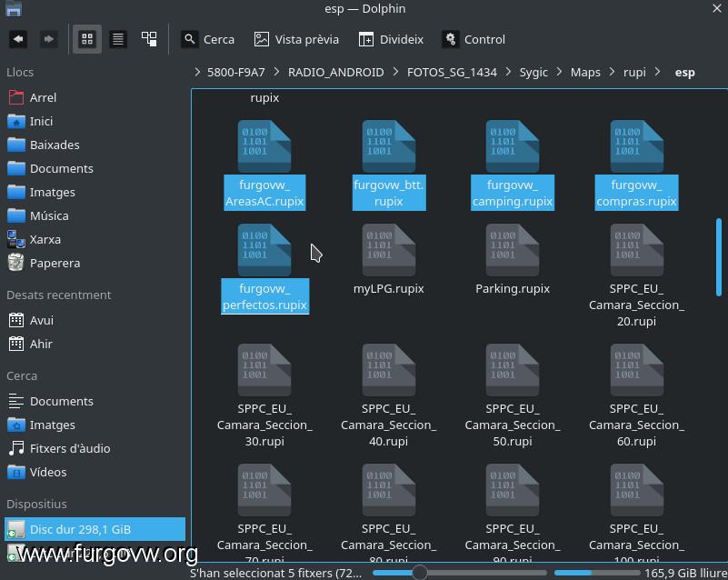Open Imatges under Llocs
Screen dimensions: 728x580
pyautogui.click(x=95, y=192)
